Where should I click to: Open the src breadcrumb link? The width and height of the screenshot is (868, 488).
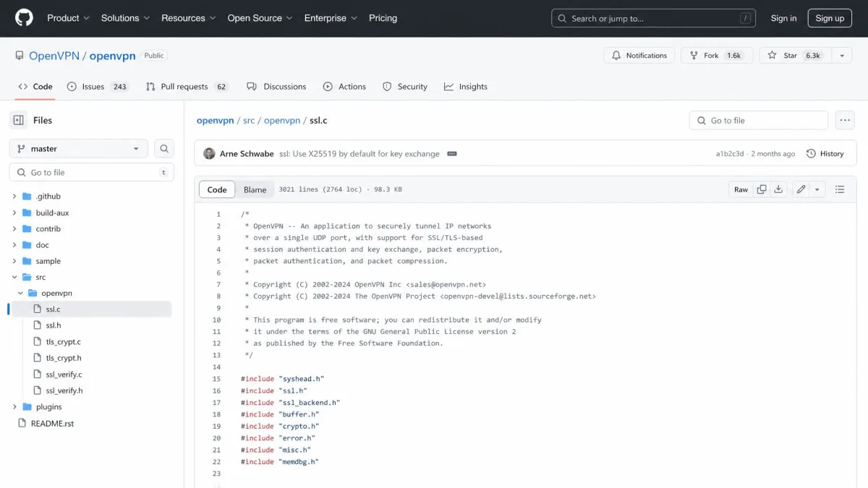point(249,121)
